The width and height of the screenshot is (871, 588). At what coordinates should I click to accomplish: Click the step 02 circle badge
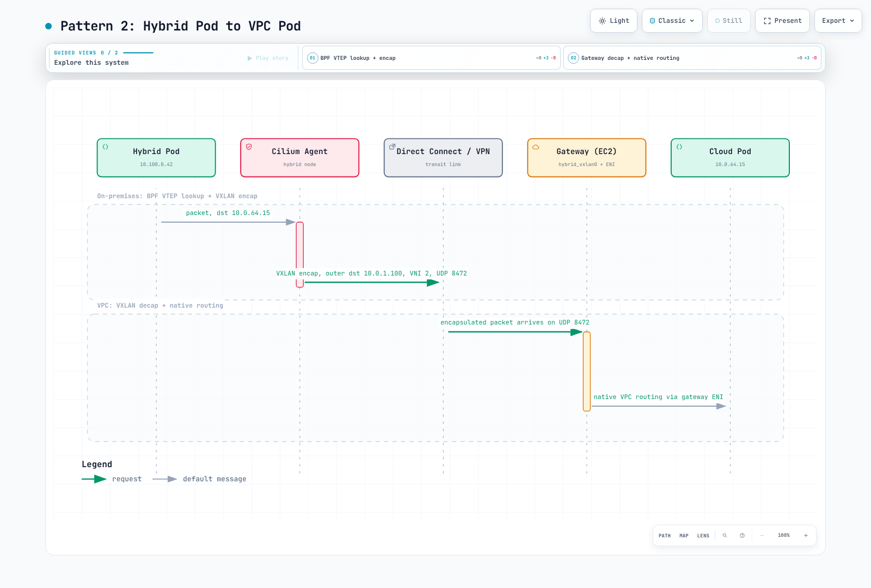[x=573, y=58]
